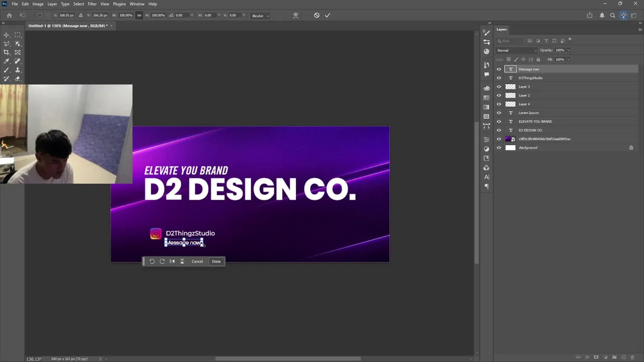Click the Done button
The image size is (644, 362).
point(216,261)
